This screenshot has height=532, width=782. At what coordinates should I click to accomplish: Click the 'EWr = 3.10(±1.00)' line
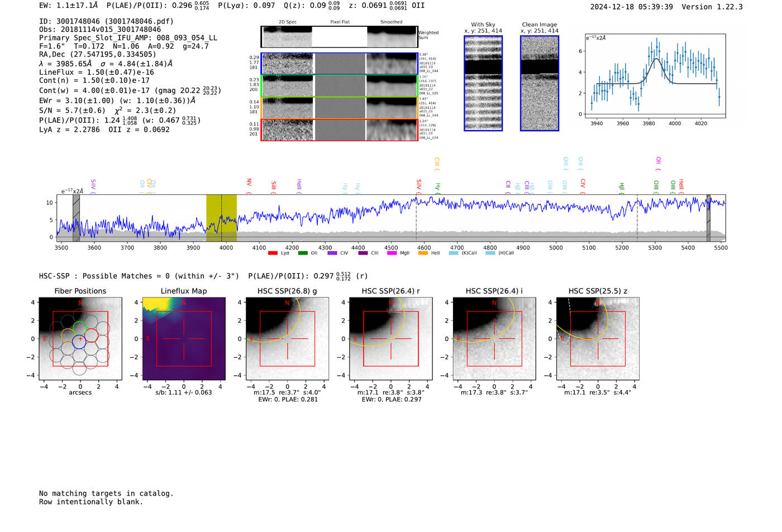tap(77, 100)
